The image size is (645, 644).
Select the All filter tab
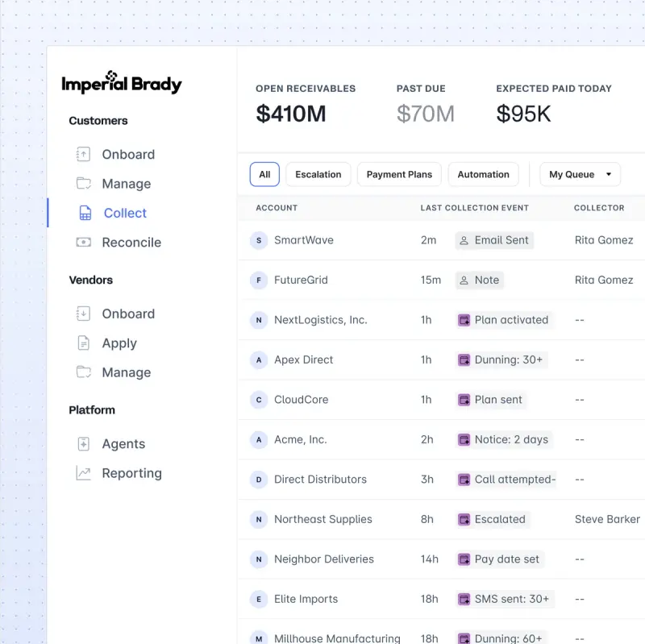(264, 174)
